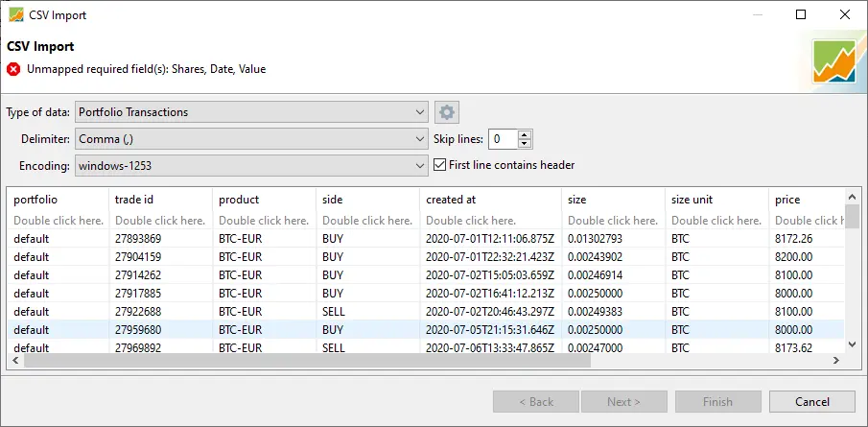Click the table scroll up arrow
Viewport: 868px width, 427px height.
(x=852, y=197)
